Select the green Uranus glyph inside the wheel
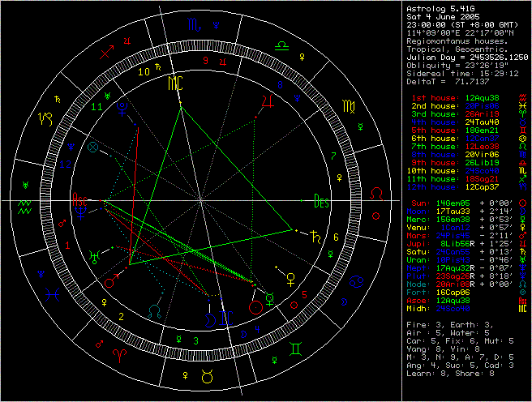This screenshot has height=402, width=532. coord(96,256)
